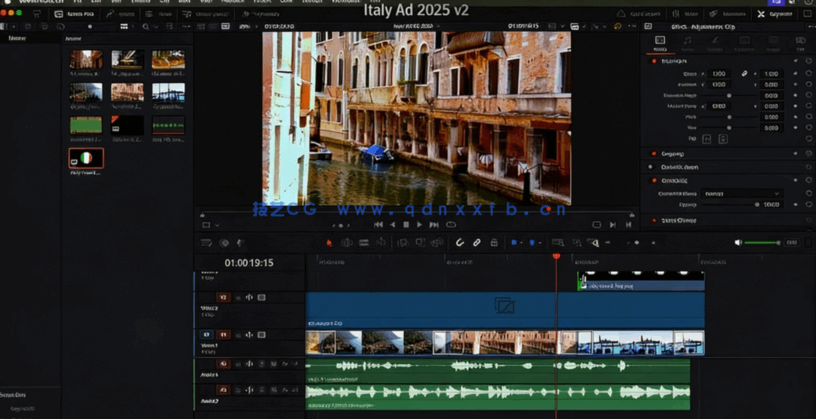Click the Zoom link chain icon
The height and width of the screenshot is (419, 816).
(x=745, y=74)
